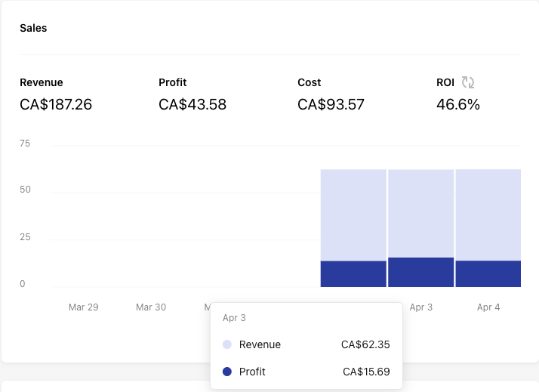Click the ROI summary label
Viewport: 539px width, 392px height.
pyautogui.click(x=445, y=82)
